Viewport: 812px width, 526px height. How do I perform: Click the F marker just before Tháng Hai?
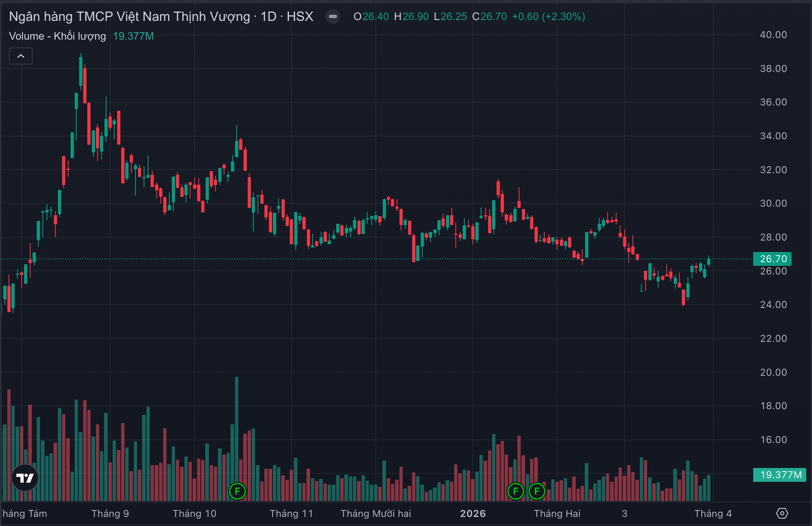click(x=537, y=491)
